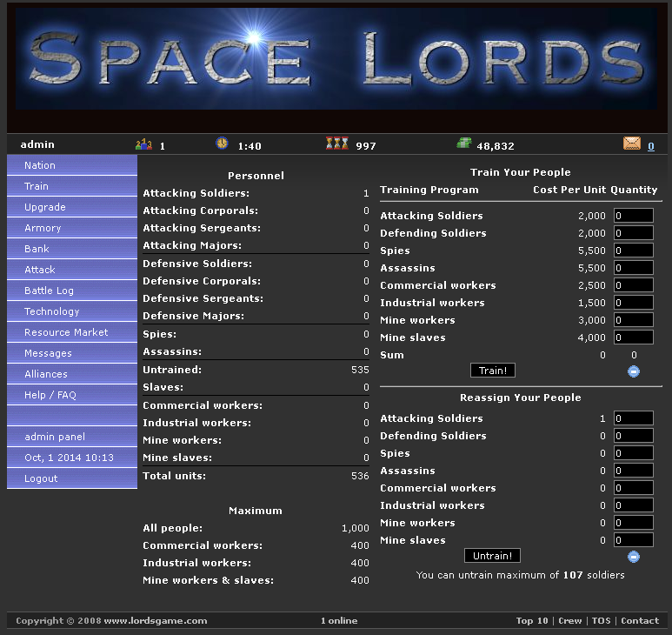The width and height of the screenshot is (672, 635).
Task: Focus reassign field for Industrial workers
Action: [634, 505]
